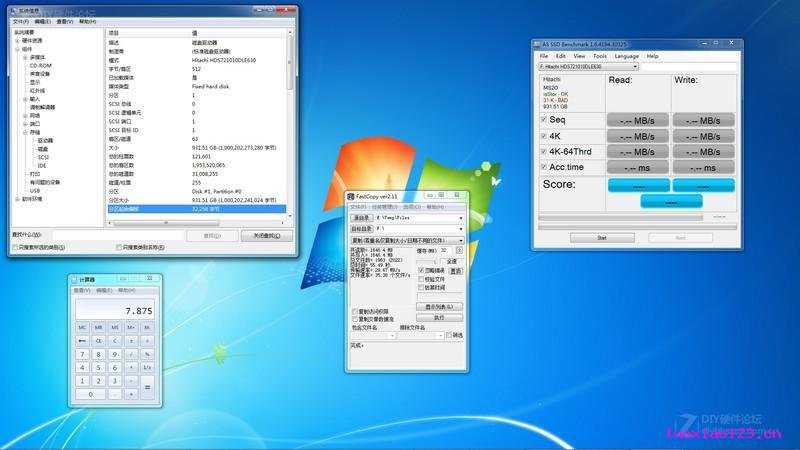The width and height of the screenshot is (800, 450).
Task: Click the Start button in AS SSD Benchmark
Action: coord(602,238)
